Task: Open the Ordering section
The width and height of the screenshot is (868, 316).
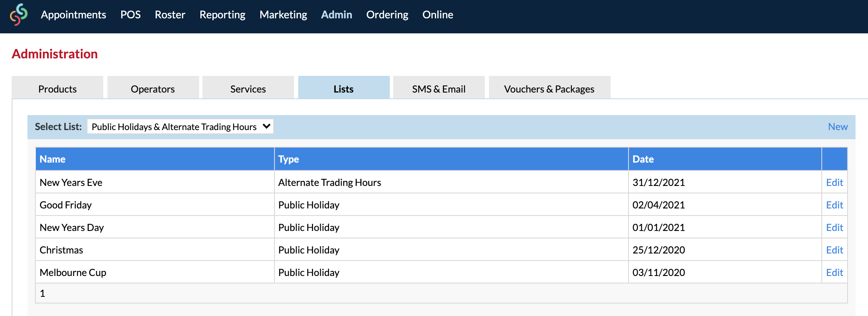Action: pos(387,15)
